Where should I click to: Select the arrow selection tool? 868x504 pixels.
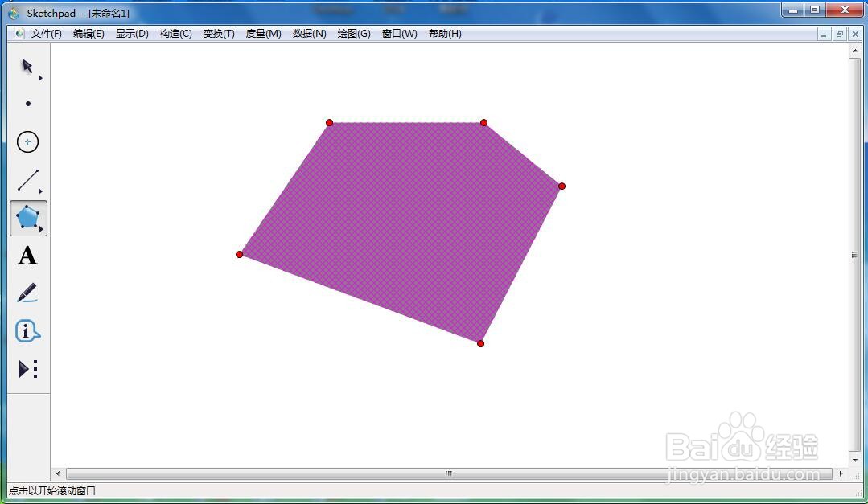pyautogui.click(x=27, y=66)
